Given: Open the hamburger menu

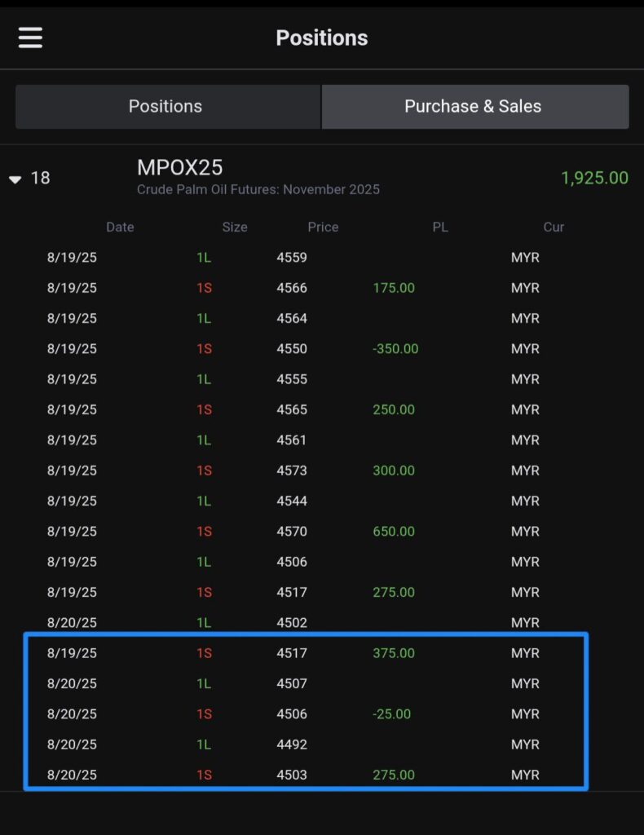Looking at the screenshot, I should pyautogui.click(x=30, y=38).
